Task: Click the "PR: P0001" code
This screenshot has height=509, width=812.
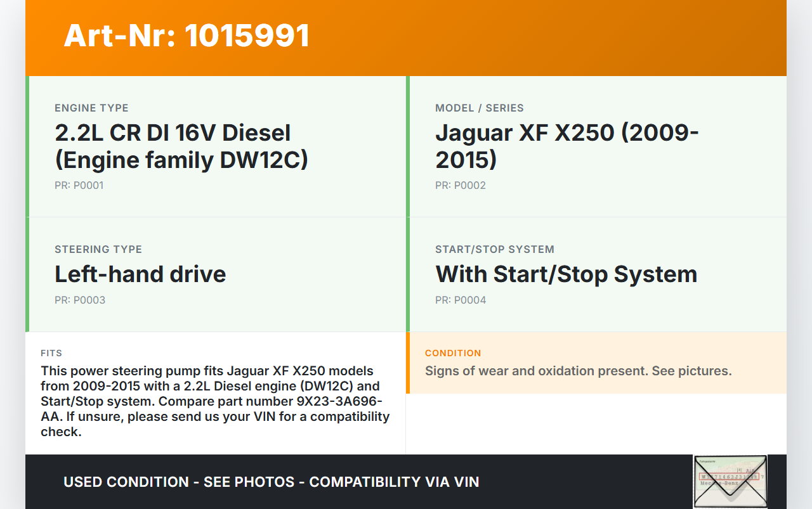Action: (79, 186)
